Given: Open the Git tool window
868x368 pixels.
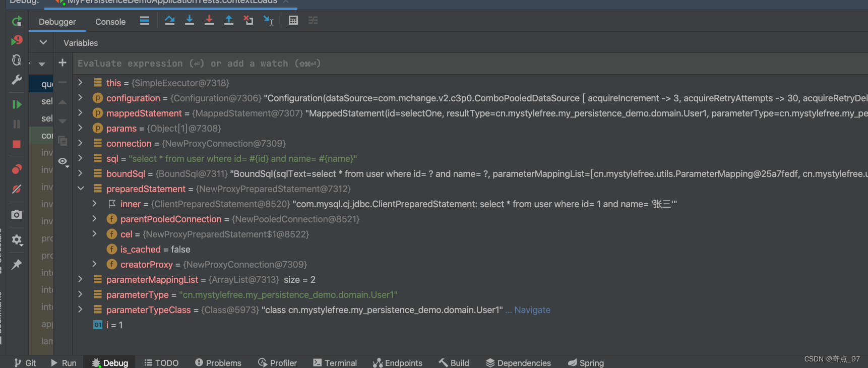Looking at the screenshot, I should (25, 362).
